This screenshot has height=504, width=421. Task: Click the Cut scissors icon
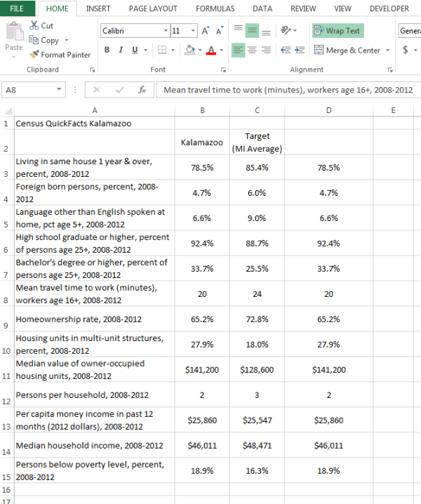34,25
